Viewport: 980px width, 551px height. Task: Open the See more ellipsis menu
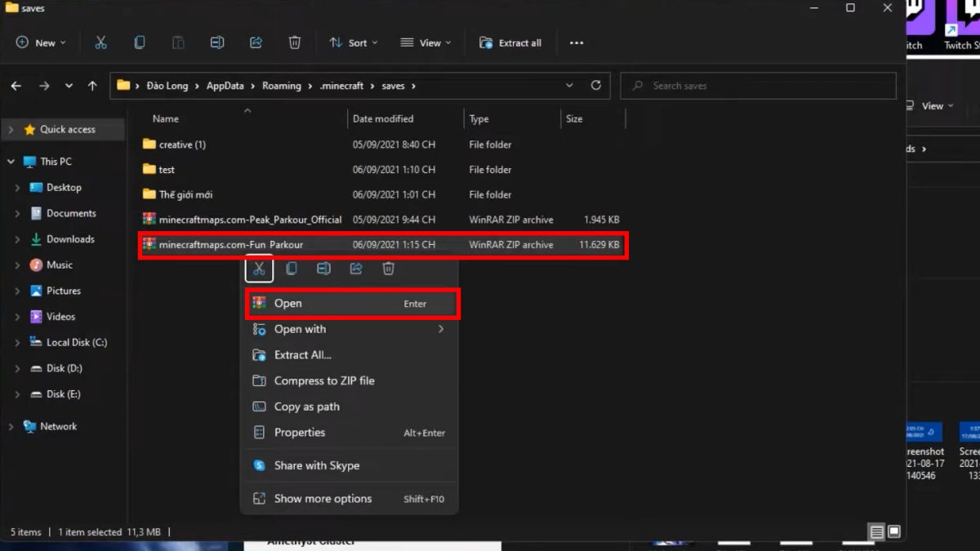pyautogui.click(x=577, y=42)
